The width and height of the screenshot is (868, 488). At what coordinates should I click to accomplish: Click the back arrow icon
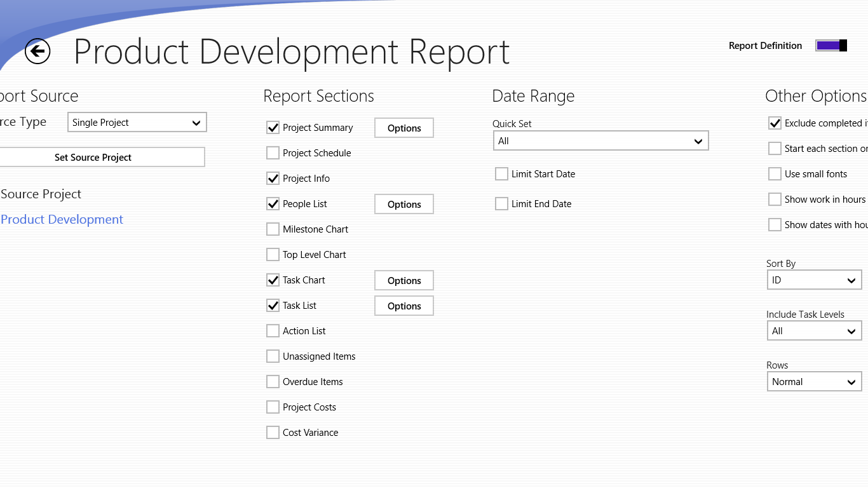click(37, 51)
